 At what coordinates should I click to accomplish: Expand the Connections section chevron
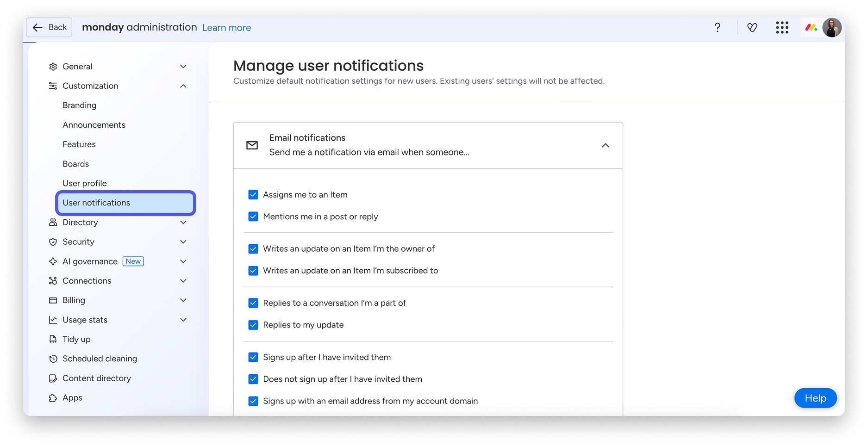click(x=183, y=281)
